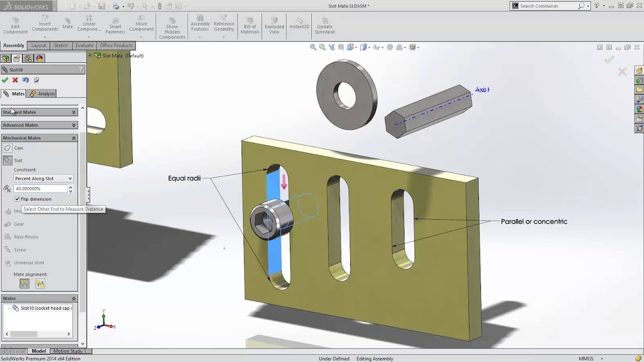Open the ConfigurationManager tab
The height and width of the screenshot is (362, 644).
pyautogui.click(x=29, y=58)
